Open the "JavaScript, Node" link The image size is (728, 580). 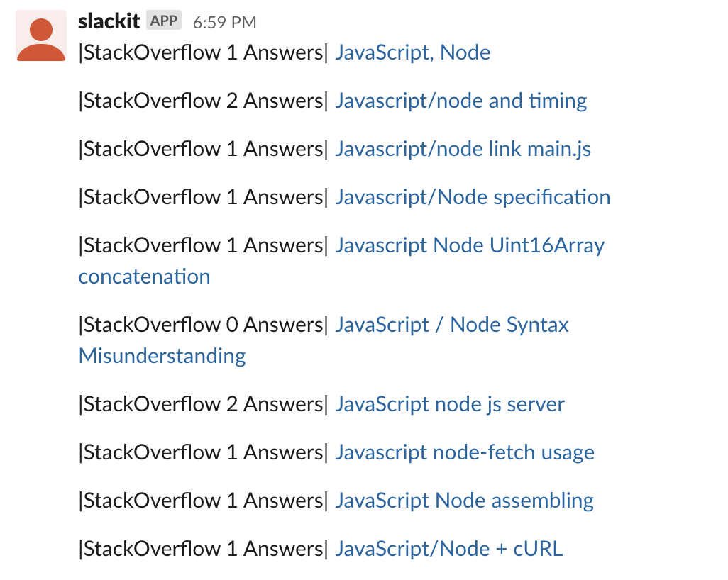(x=412, y=52)
